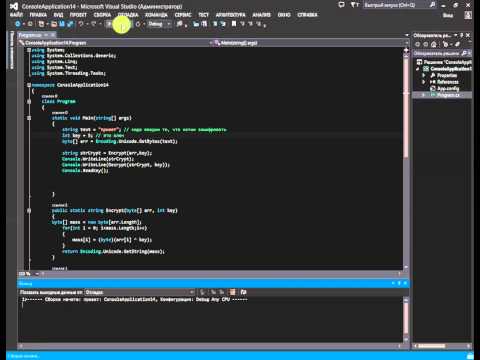Click the Save All toolbar icon
480x360 pixels.
pyautogui.click(x=70, y=24)
